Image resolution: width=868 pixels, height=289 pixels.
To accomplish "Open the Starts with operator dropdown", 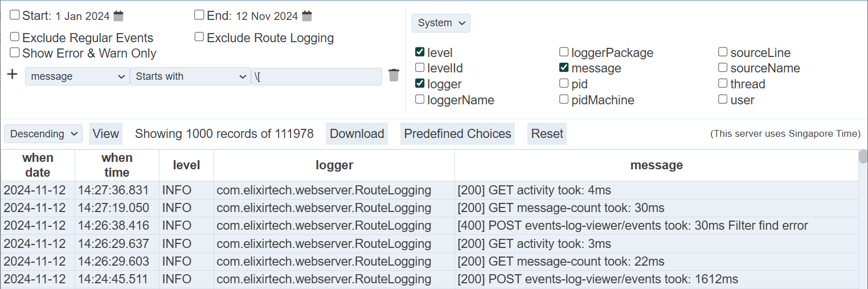I will click(x=190, y=76).
